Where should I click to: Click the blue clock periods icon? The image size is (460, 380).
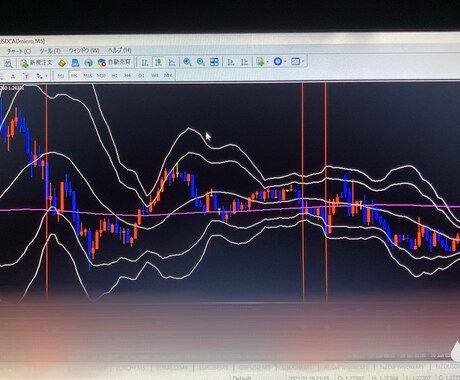coord(278,61)
